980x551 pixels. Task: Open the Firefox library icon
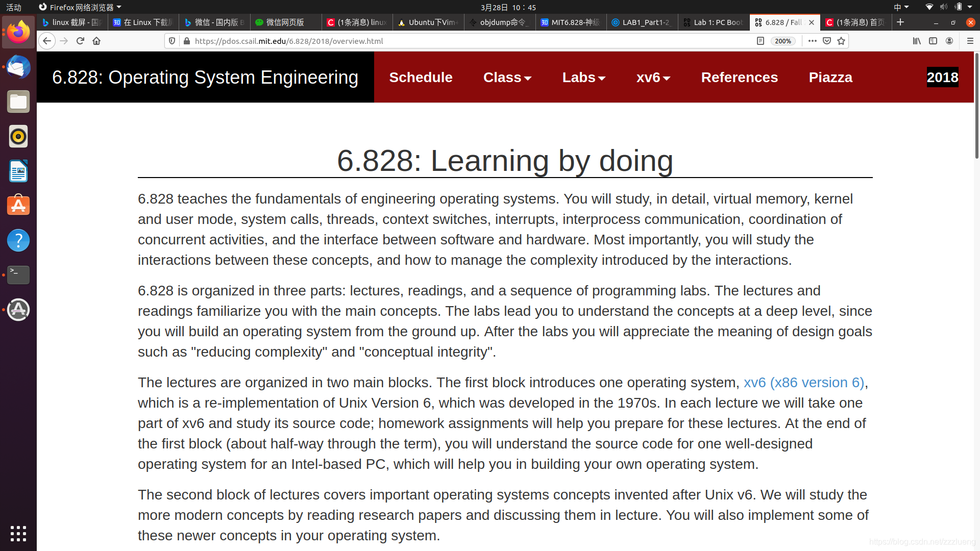(x=917, y=41)
